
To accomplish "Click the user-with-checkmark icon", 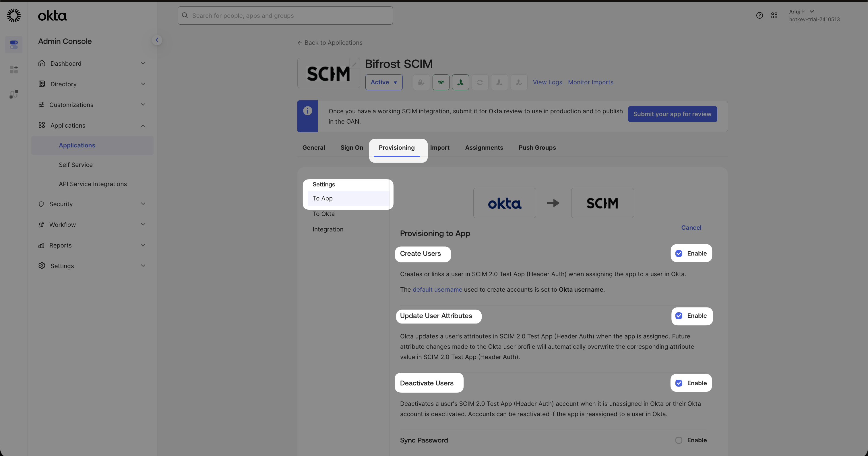I will [519, 82].
